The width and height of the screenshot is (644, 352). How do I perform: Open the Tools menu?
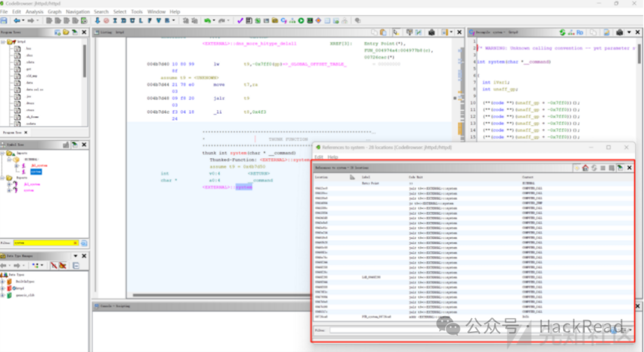click(137, 11)
